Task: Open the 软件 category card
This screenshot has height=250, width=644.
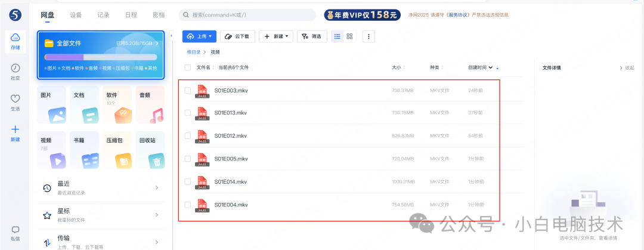Action: tap(117, 105)
